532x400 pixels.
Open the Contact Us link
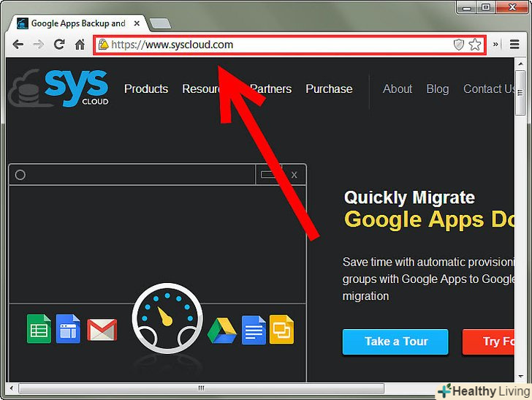[x=489, y=89]
